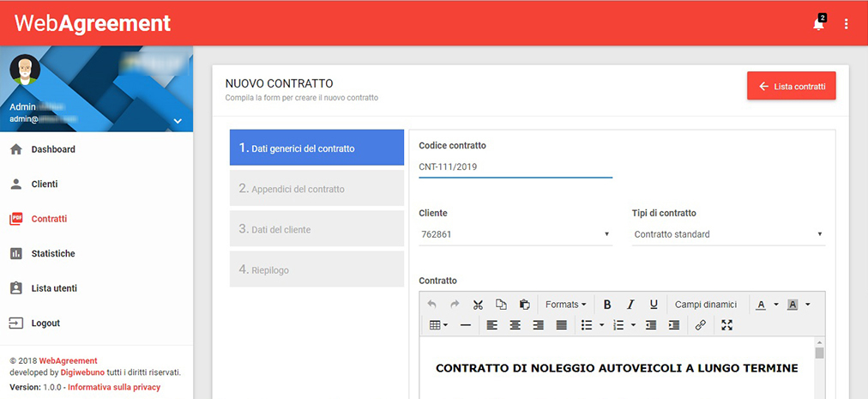
Task: Open the three-dot menu in header
Action: (847, 24)
